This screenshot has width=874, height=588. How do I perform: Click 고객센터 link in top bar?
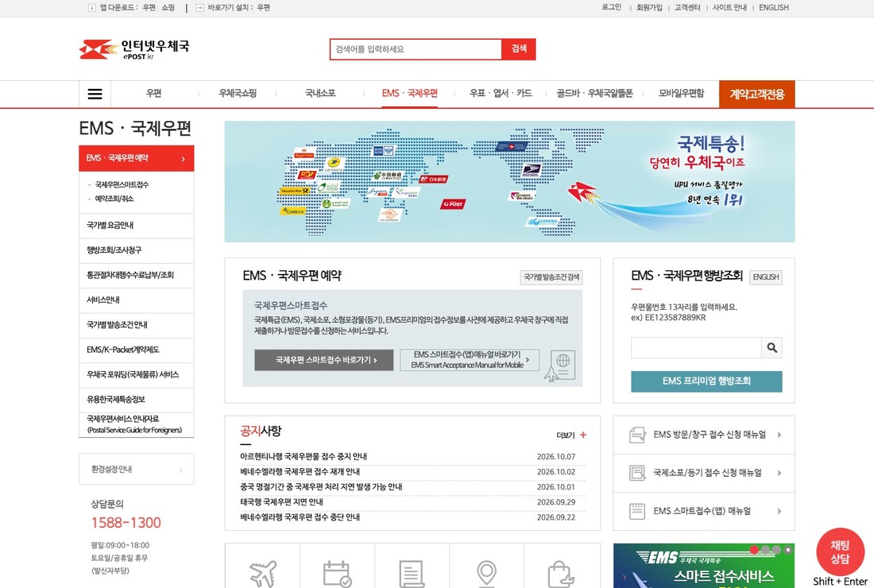(687, 7)
